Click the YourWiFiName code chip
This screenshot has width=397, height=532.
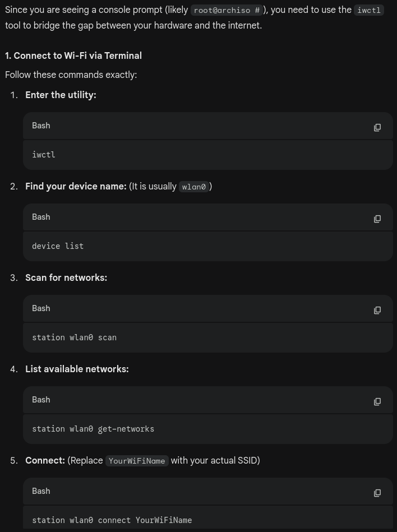[x=137, y=461]
